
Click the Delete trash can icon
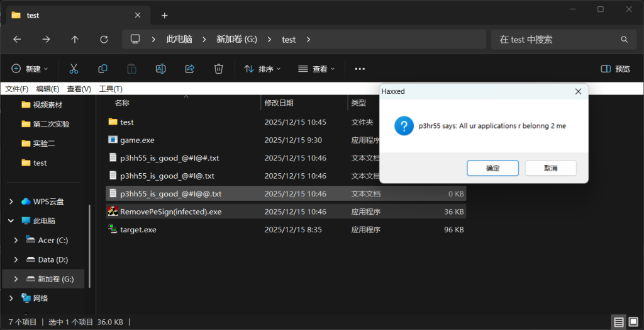(x=218, y=69)
